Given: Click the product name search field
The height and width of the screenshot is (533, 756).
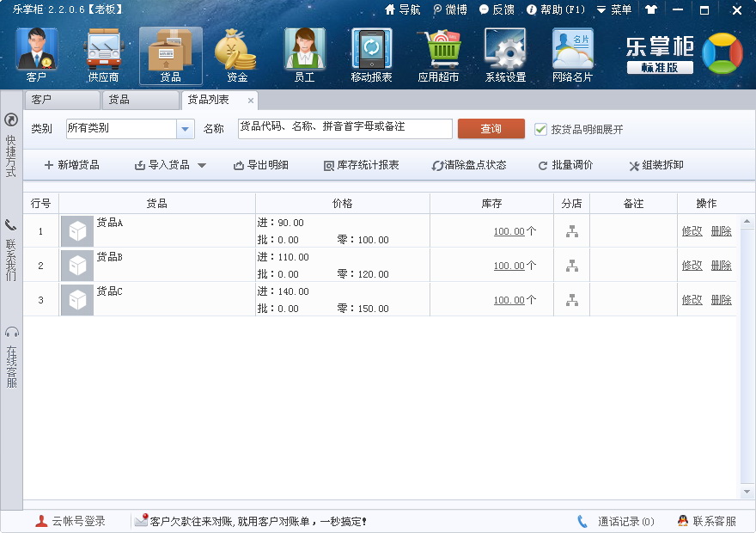Looking at the screenshot, I should pyautogui.click(x=345, y=129).
